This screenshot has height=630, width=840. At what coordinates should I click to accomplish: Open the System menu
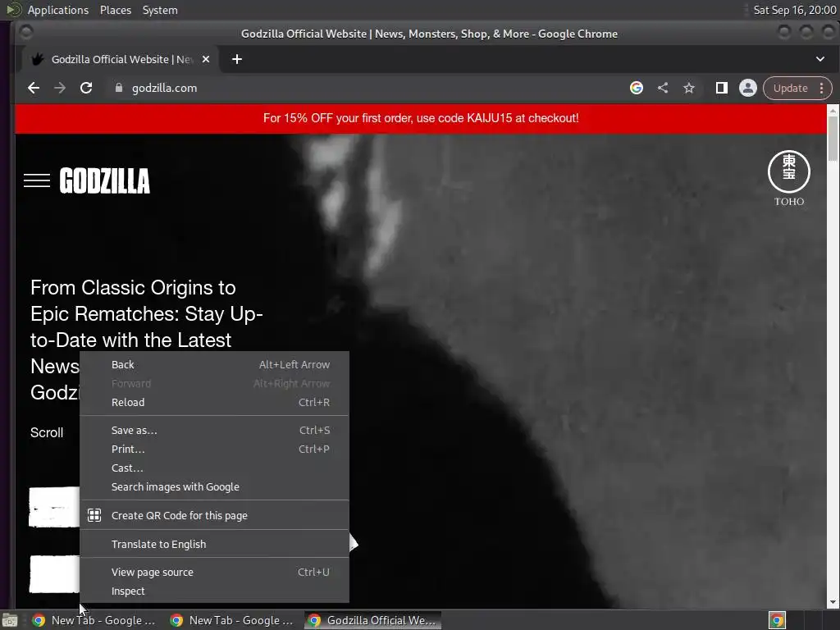[x=160, y=10]
